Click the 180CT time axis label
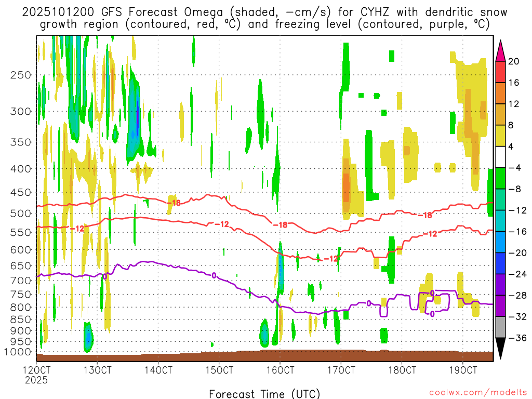Image resolution: width=532 pixels, height=399 pixels. (402, 370)
